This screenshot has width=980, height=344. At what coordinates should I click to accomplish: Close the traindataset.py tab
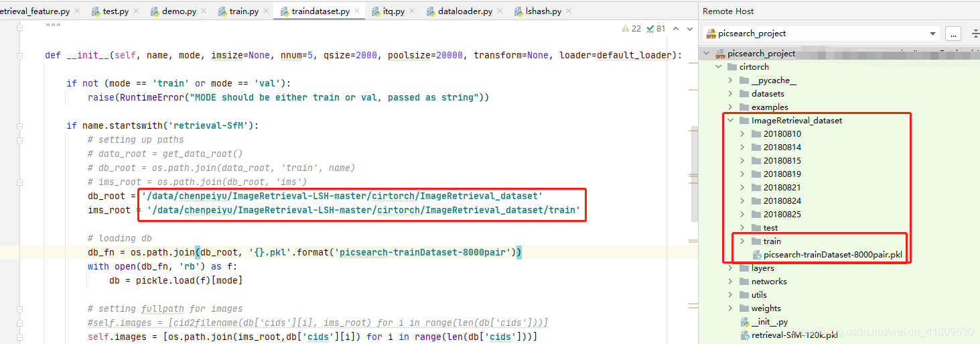(x=358, y=11)
